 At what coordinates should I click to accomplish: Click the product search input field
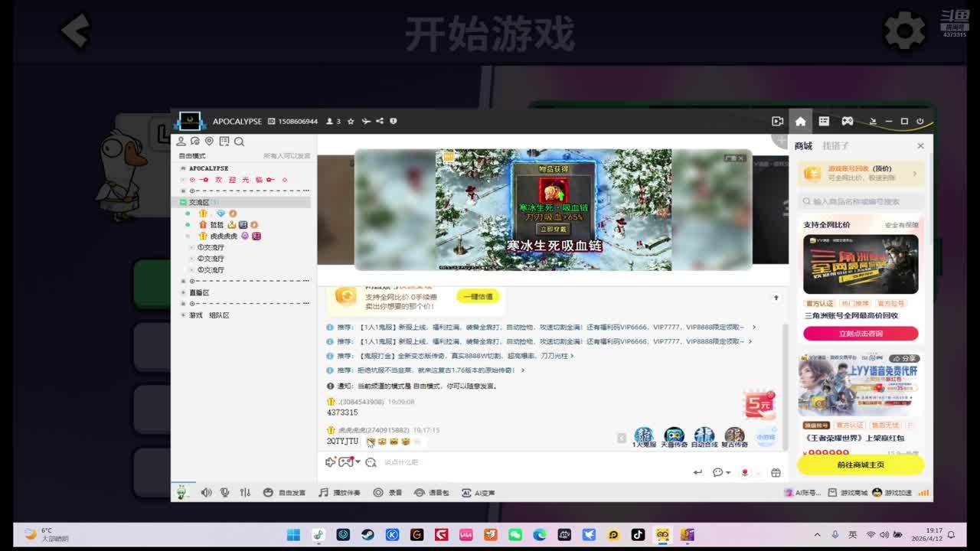[861, 201]
